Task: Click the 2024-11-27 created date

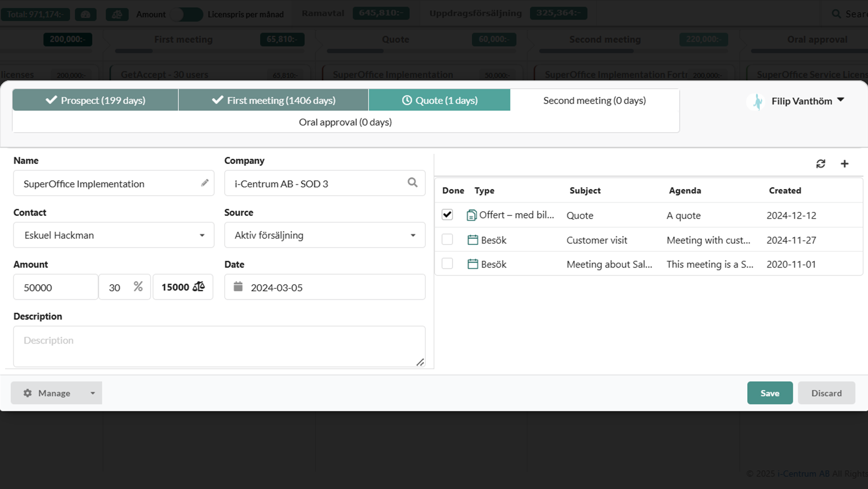Action: tap(791, 240)
